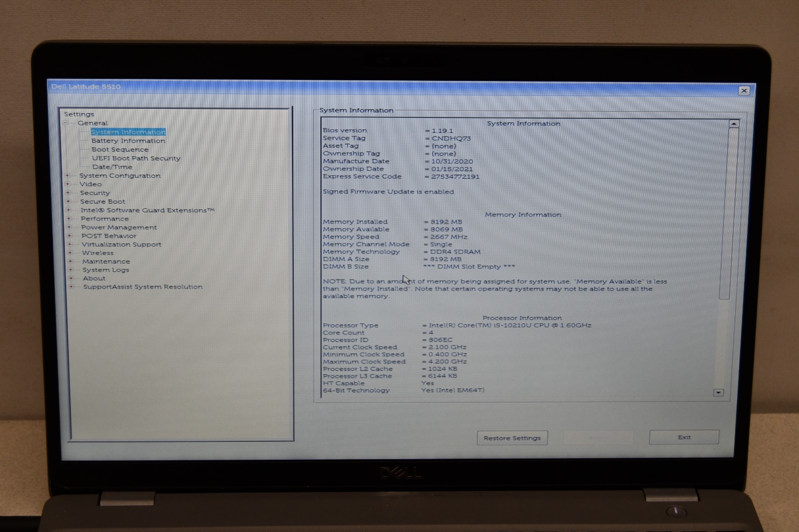This screenshot has width=799, height=532.
Task: Click Express Service Code 27534772191
Action: tap(455, 177)
